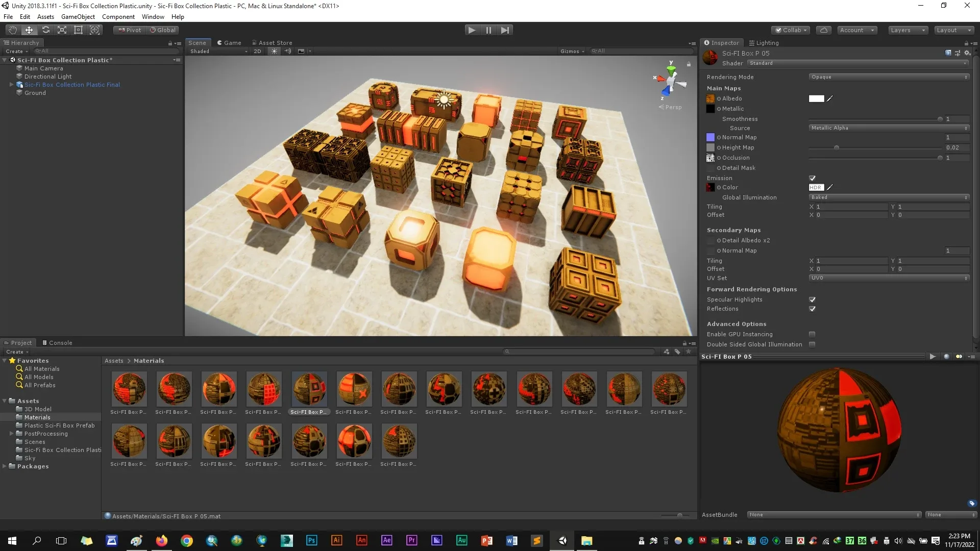Screen dimensions: 980x551
Task: Open Windows Search on taskbar
Action: point(37,541)
